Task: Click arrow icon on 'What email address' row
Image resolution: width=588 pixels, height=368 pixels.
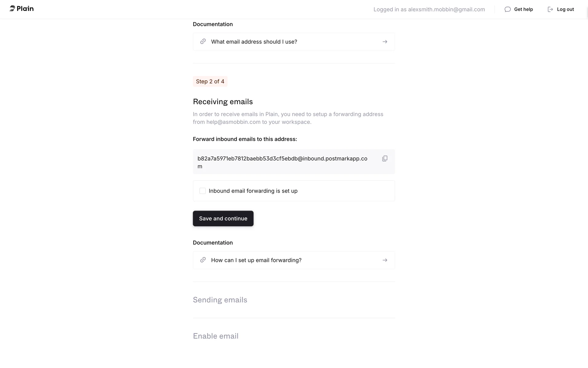Action: click(x=385, y=42)
